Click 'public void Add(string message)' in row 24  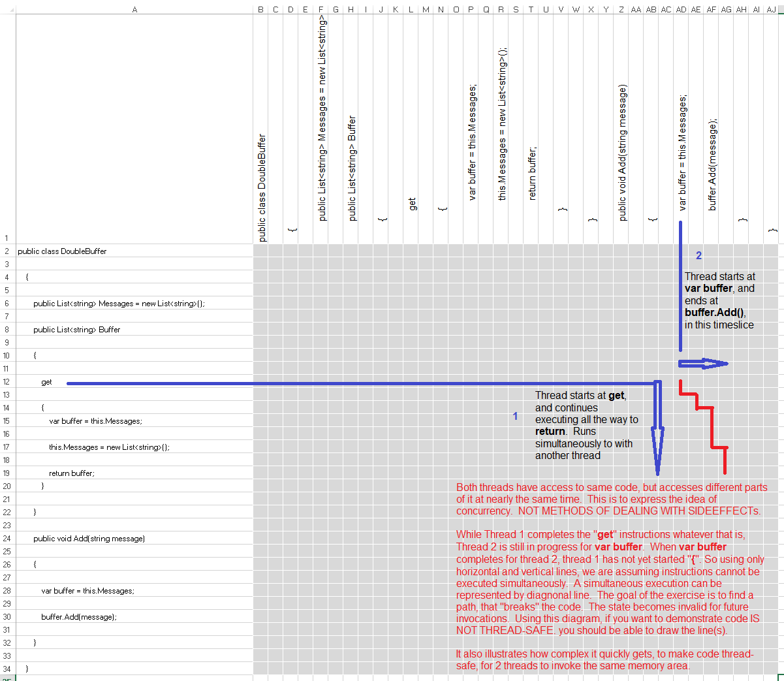134,538
